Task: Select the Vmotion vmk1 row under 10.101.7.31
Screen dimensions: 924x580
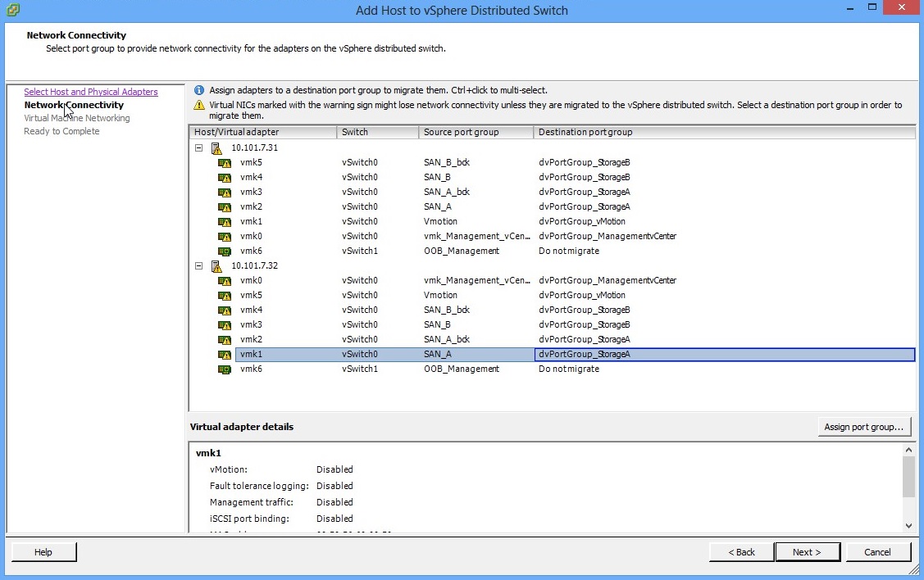Action: (x=440, y=222)
